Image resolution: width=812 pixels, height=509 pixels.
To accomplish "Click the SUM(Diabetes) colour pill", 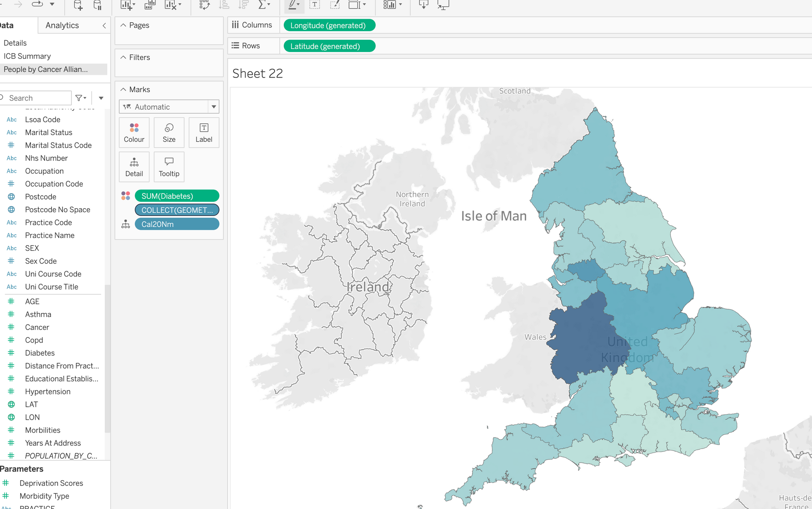I will coord(177,196).
